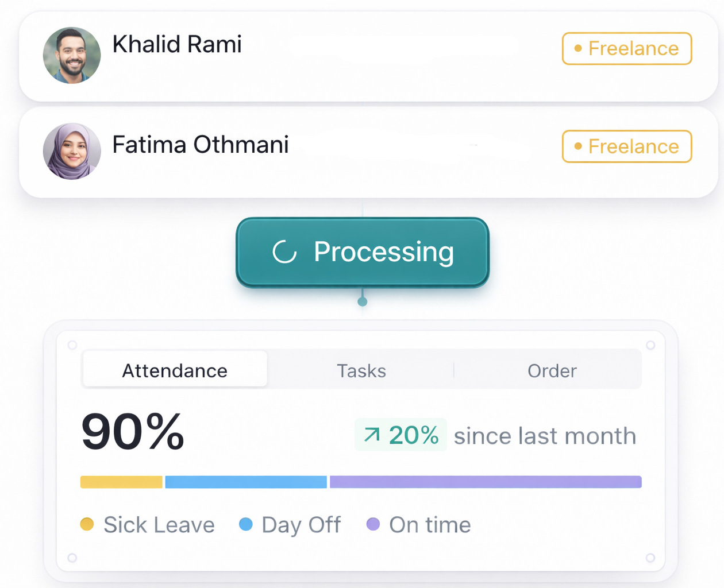
Task: Click the spinner icon in Processing button
Action: (284, 252)
